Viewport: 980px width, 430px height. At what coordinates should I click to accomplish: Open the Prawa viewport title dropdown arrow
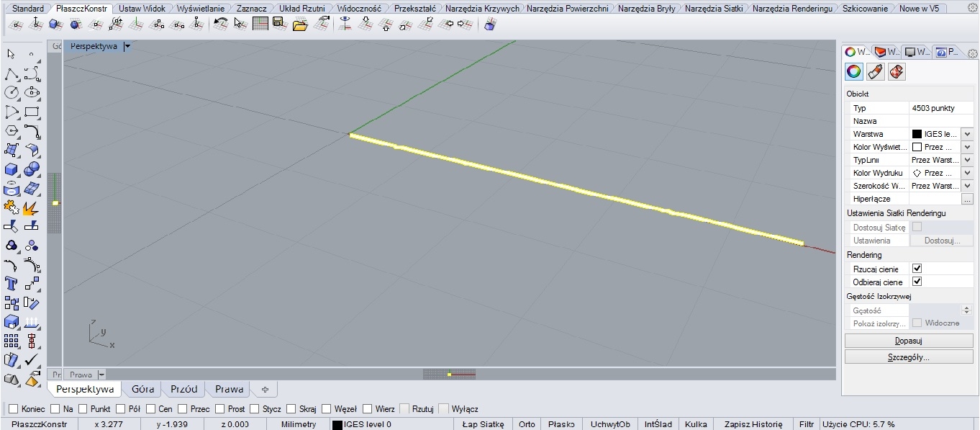pos(101,375)
